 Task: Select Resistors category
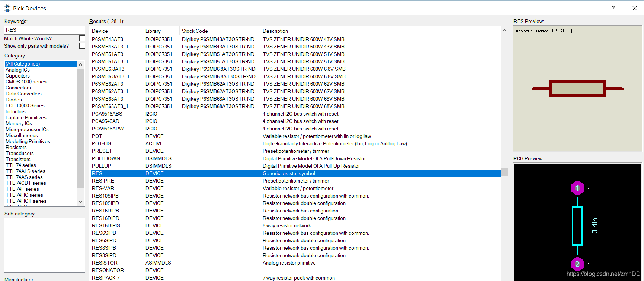(x=41, y=147)
